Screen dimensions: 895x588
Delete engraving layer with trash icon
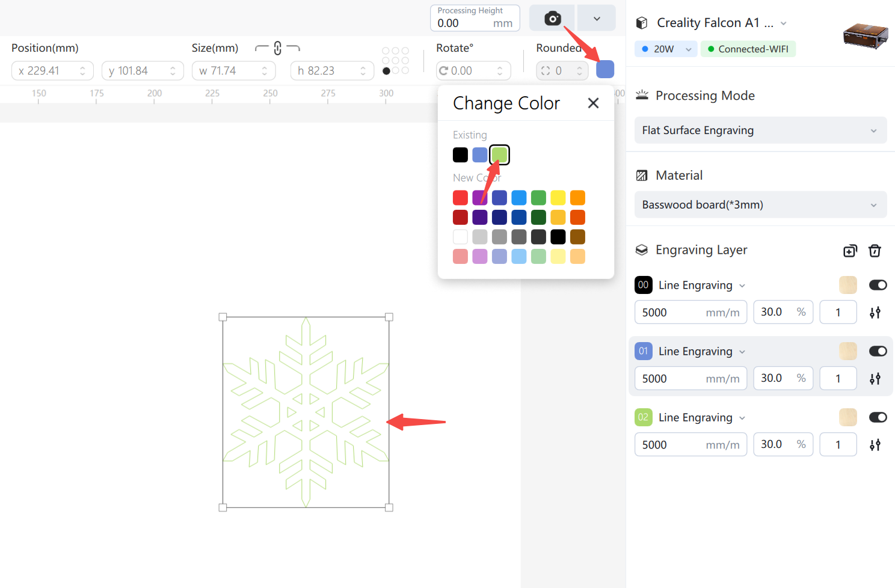pyautogui.click(x=875, y=250)
